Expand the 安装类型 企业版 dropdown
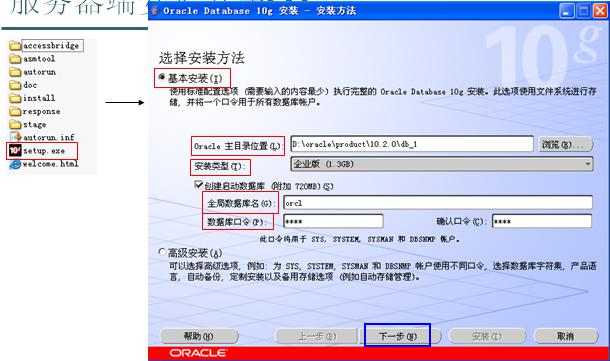This screenshot has width=610, height=361. pos(442,164)
